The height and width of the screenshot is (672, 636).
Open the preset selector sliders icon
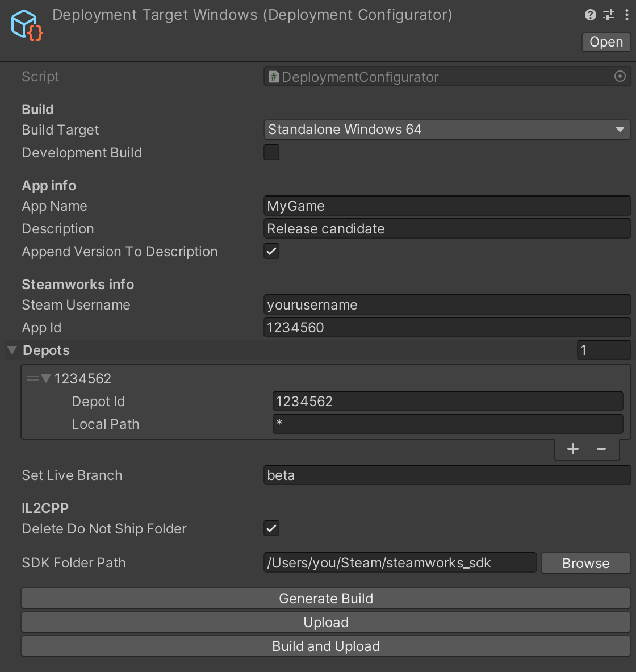pos(609,15)
